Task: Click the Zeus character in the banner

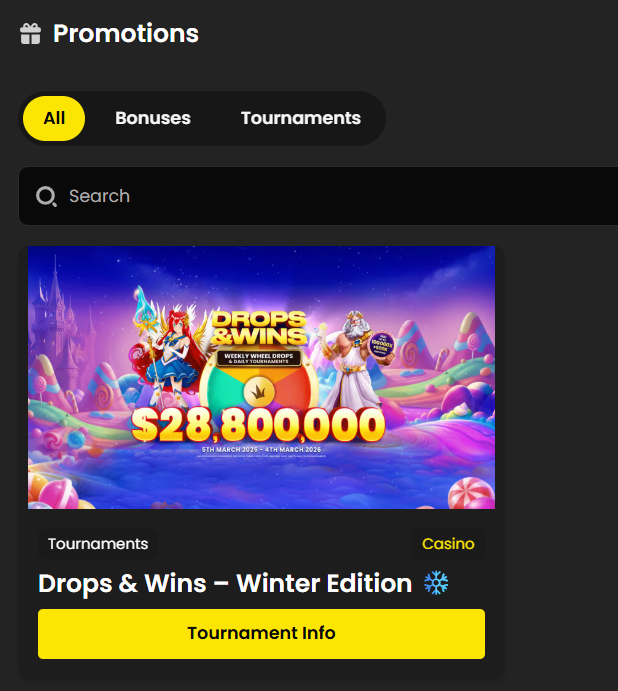Action: (353, 359)
